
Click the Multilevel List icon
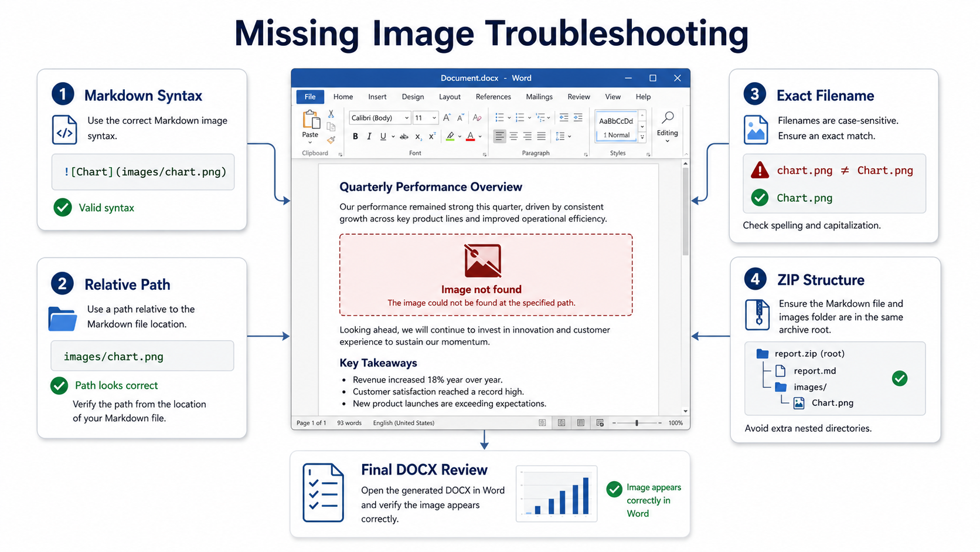click(x=540, y=117)
